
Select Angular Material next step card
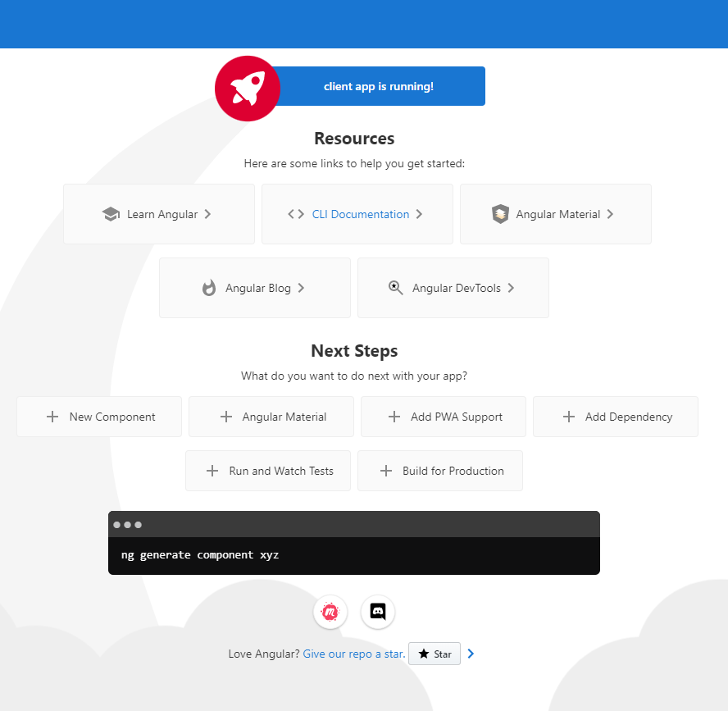pos(271,417)
